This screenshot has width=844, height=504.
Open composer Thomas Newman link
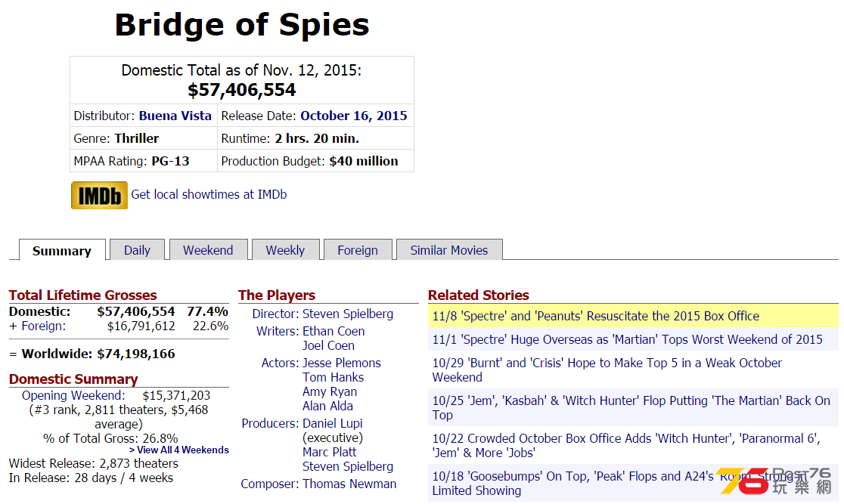[x=349, y=484]
